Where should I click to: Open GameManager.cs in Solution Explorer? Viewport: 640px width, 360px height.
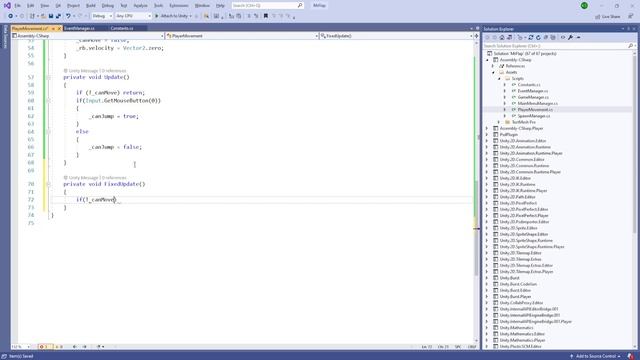[533, 97]
